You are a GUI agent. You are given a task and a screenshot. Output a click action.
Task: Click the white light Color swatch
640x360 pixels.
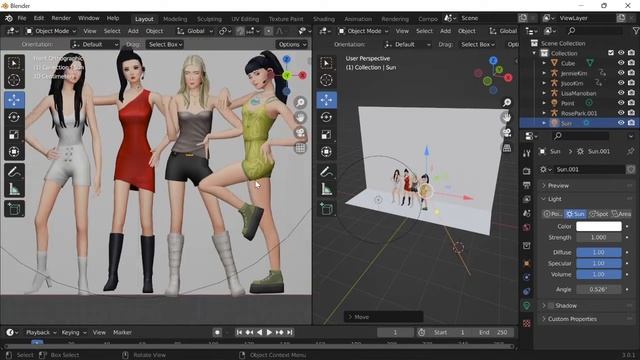[x=599, y=226]
